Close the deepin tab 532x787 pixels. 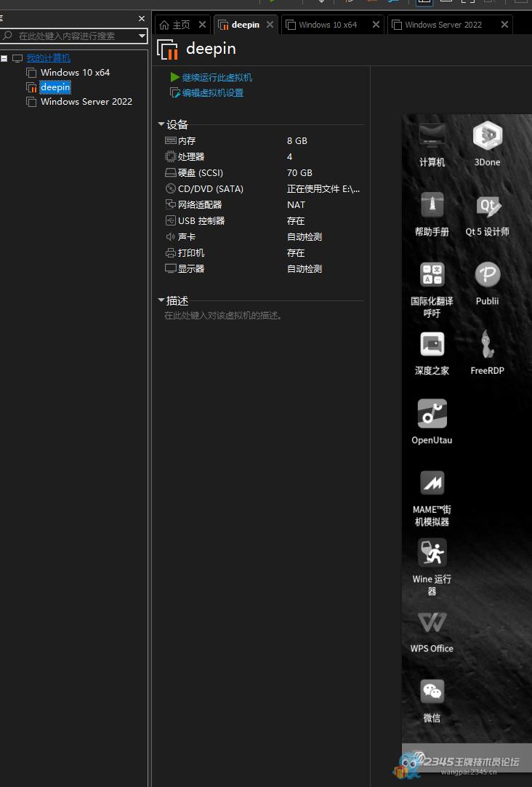(x=270, y=25)
